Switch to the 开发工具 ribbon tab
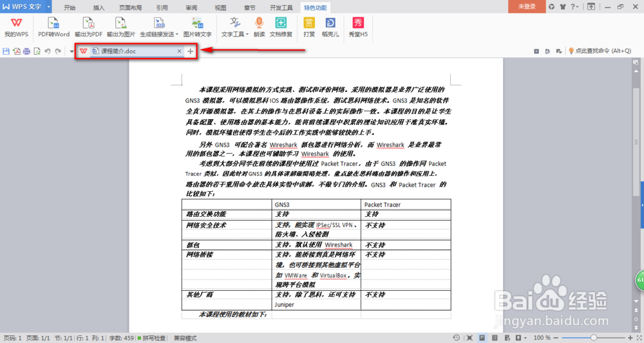This screenshot has height=343, width=644. coord(281,7)
